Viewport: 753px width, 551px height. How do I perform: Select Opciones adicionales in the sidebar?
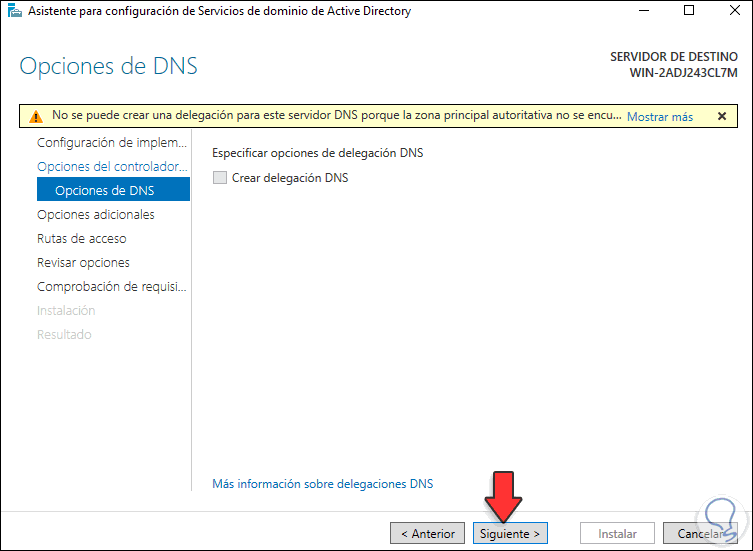(96, 214)
